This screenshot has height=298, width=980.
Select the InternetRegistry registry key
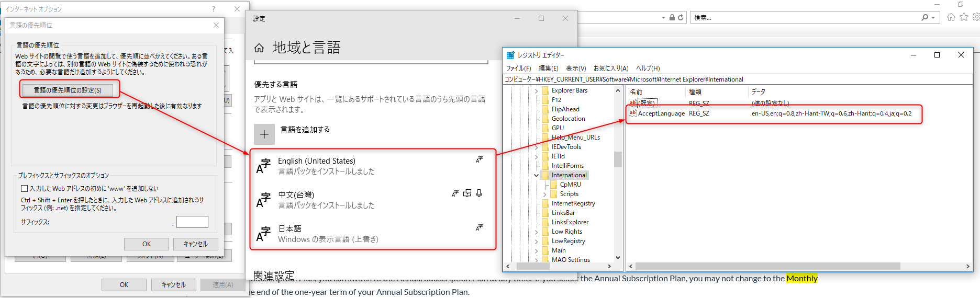tap(573, 203)
